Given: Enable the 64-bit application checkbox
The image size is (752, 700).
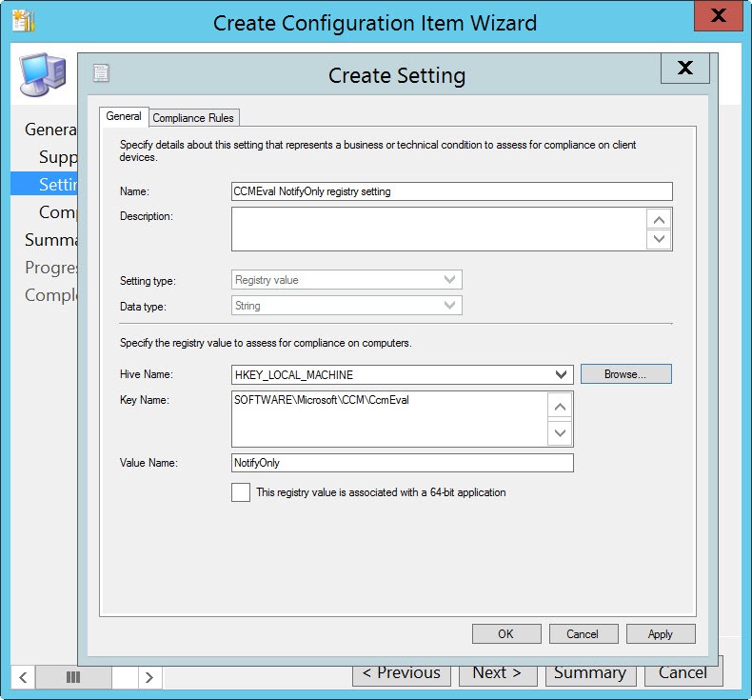Looking at the screenshot, I should [x=241, y=492].
